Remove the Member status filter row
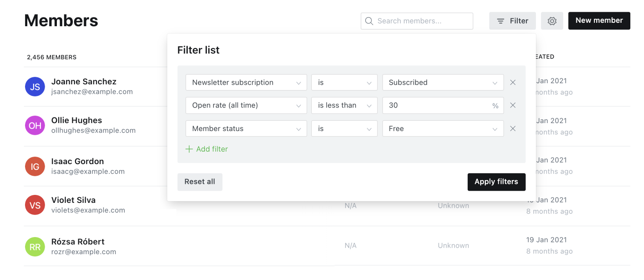Image resolution: width=644 pixels, height=280 pixels. (513, 129)
